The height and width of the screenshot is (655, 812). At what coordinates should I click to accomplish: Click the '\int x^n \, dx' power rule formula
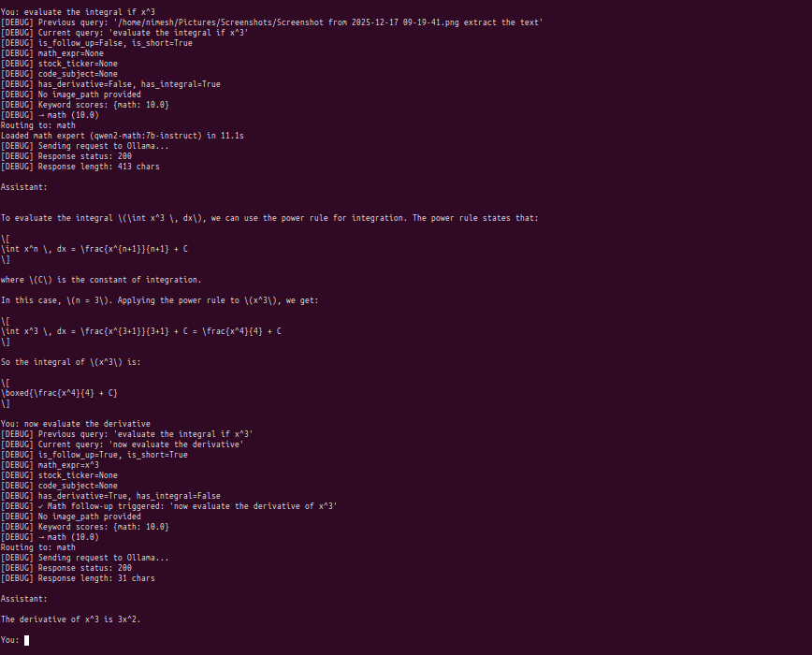click(x=94, y=249)
